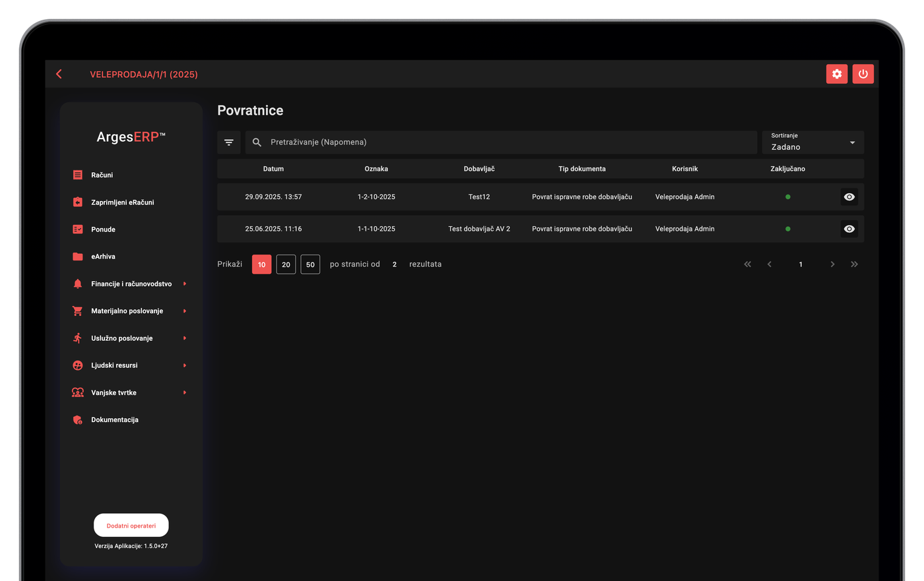Click the eArhiva folder icon

click(x=78, y=257)
